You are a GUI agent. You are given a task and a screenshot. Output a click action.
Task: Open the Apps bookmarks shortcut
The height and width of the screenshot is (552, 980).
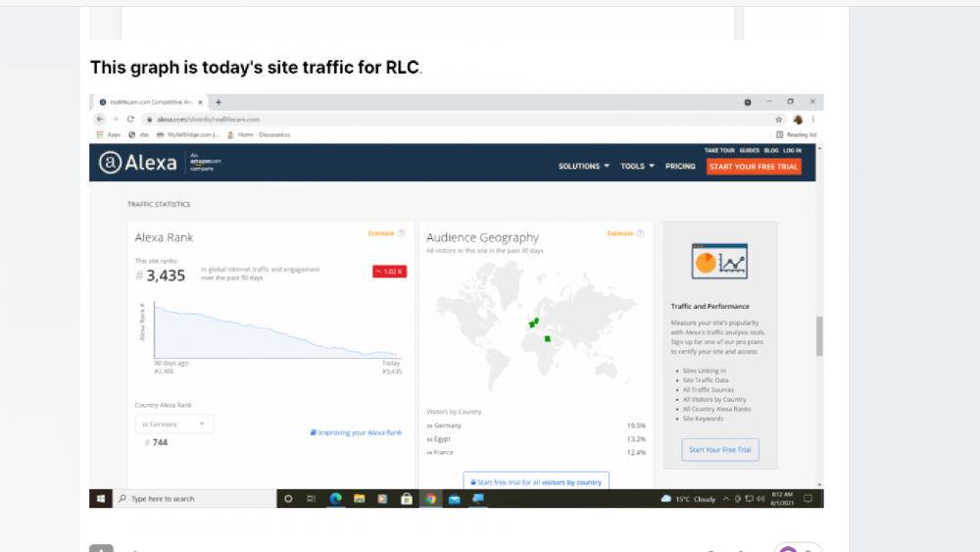108,134
